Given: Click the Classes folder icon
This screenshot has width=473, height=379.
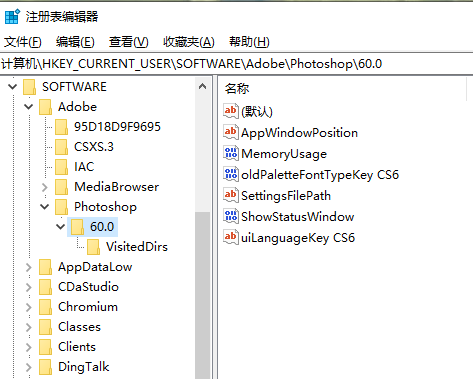Looking at the screenshot, I should 45,327.
